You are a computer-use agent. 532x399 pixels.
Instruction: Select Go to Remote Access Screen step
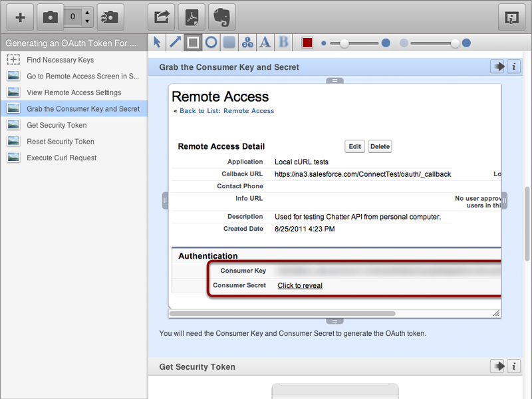pos(74,76)
